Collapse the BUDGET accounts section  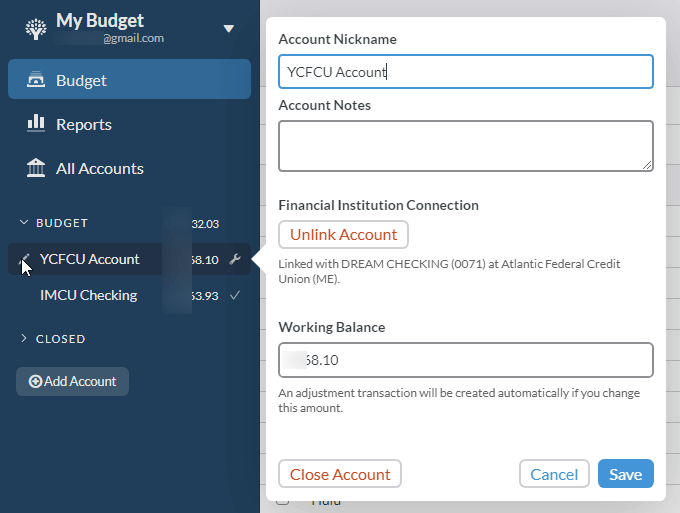point(24,223)
